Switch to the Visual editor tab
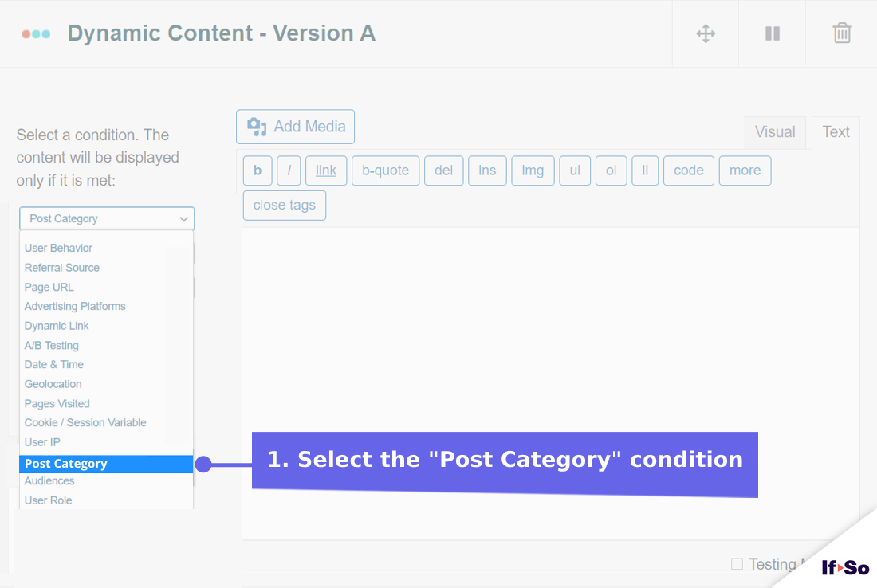The image size is (877, 588). click(775, 131)
